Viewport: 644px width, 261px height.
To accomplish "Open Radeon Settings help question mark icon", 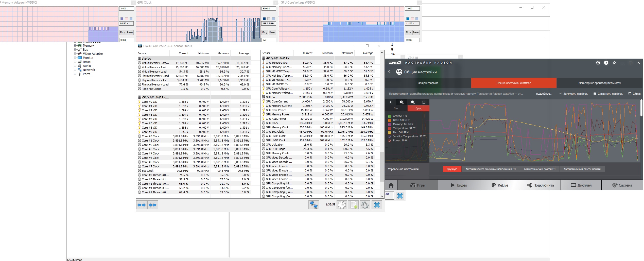I will coord(606,63).
